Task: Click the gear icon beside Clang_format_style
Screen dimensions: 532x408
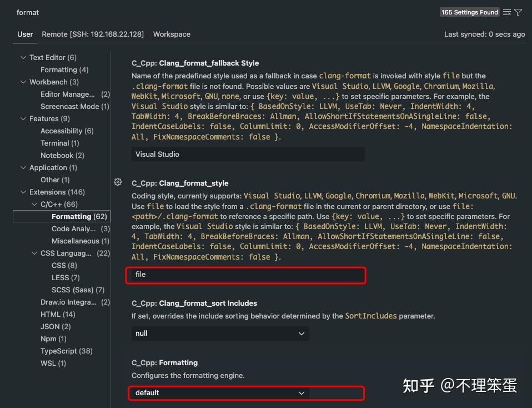Action: pos(118,182)
